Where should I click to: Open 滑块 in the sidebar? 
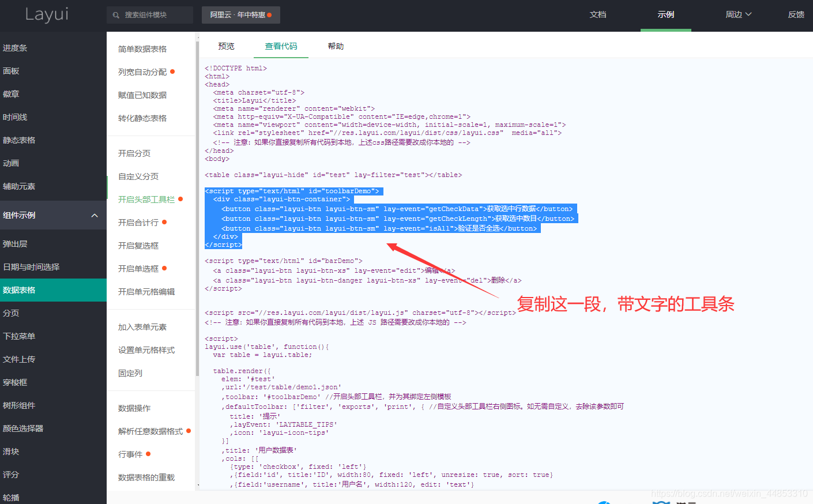pos(53,452)
